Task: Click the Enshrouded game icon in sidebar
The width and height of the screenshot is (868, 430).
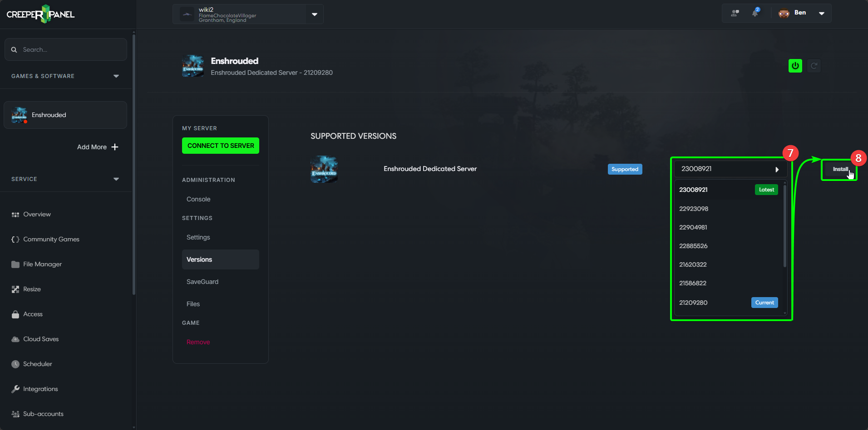Action: 19,115
